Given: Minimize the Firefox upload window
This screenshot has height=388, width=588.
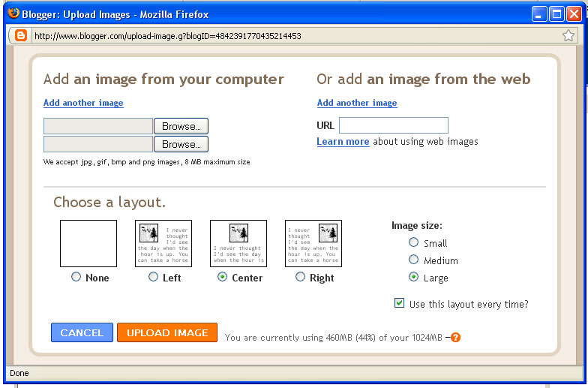Looking at the screenshot, I should tap(538, 14).
